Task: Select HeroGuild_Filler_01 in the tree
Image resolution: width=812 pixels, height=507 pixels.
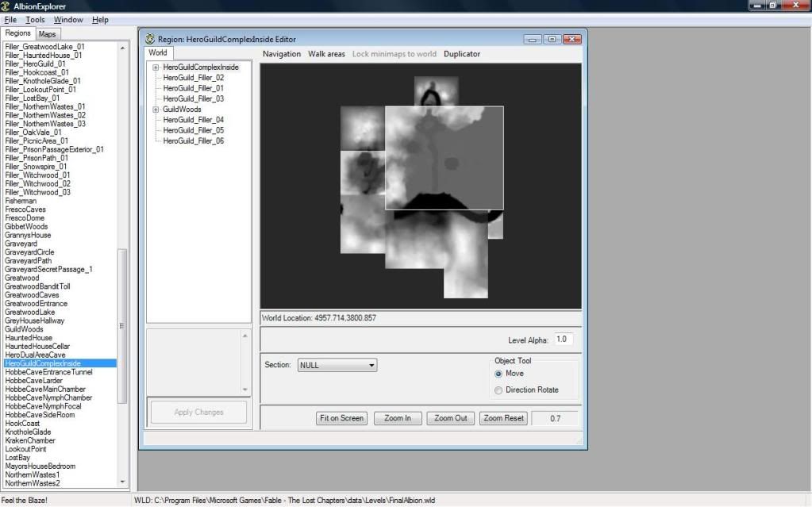Action: 193,88
